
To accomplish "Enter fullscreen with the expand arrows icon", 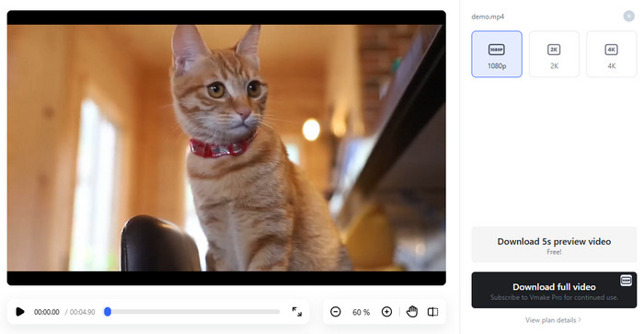I will click(297, 312).
